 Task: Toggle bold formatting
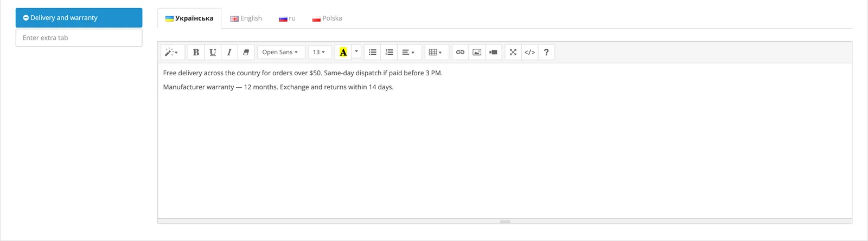tap(196, 52)
